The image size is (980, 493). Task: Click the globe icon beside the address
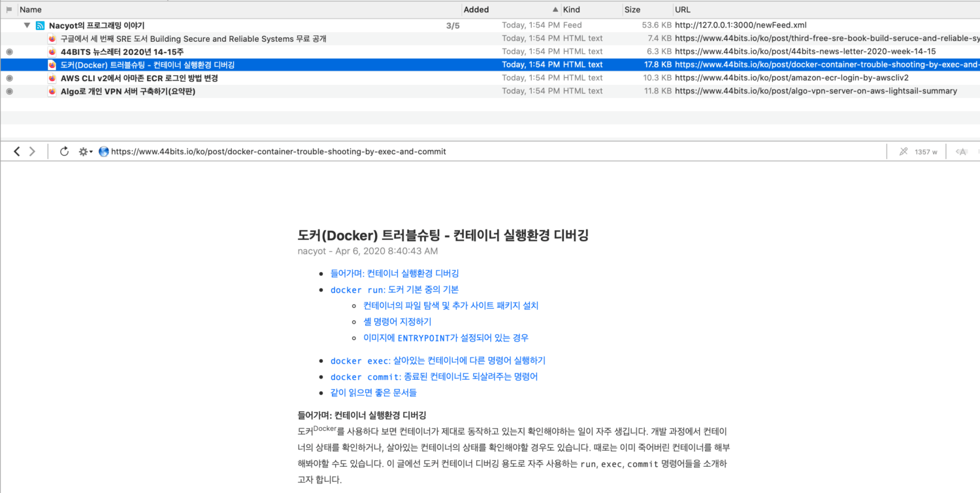pyautogui.click(x=103, y=152)
